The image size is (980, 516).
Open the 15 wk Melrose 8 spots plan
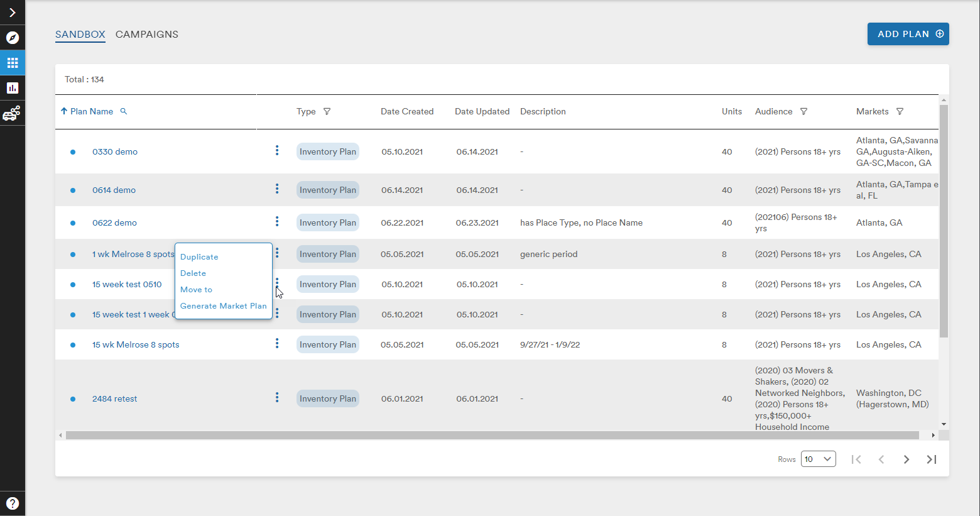136,344
